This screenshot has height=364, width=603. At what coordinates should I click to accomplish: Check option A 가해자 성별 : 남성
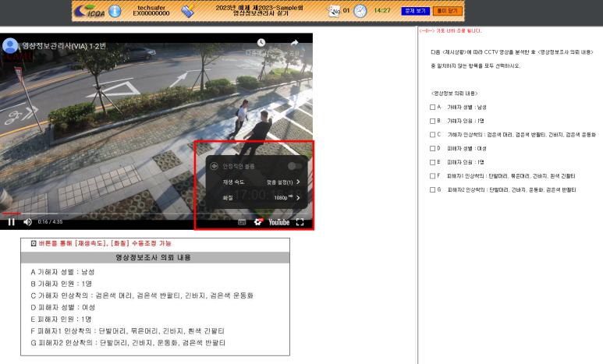coord(432,108)
